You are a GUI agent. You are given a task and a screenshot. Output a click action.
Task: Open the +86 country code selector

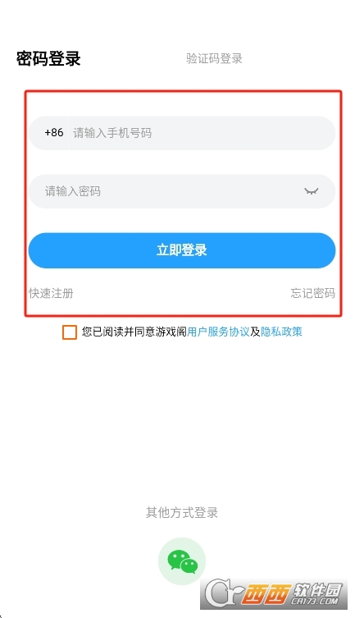click(54, 133)
